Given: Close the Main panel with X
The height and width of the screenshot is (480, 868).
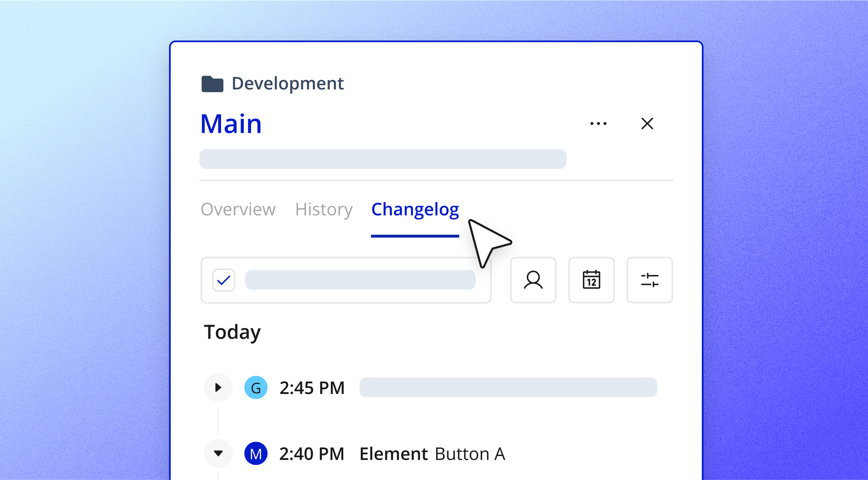Looking at the screenshot, I should click(x=647, y=124).
